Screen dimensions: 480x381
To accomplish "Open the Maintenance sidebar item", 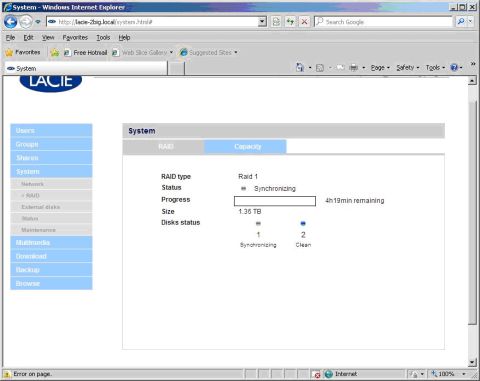I will [51, 230].
